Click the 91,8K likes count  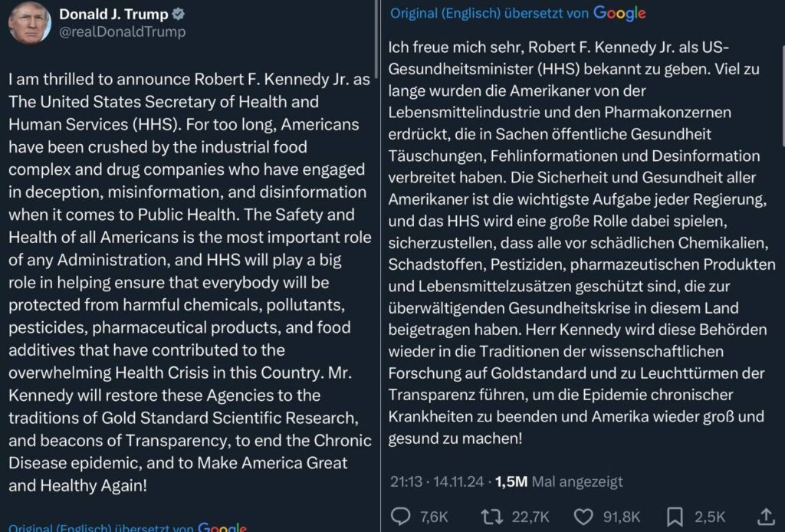[x=622, y=517]
